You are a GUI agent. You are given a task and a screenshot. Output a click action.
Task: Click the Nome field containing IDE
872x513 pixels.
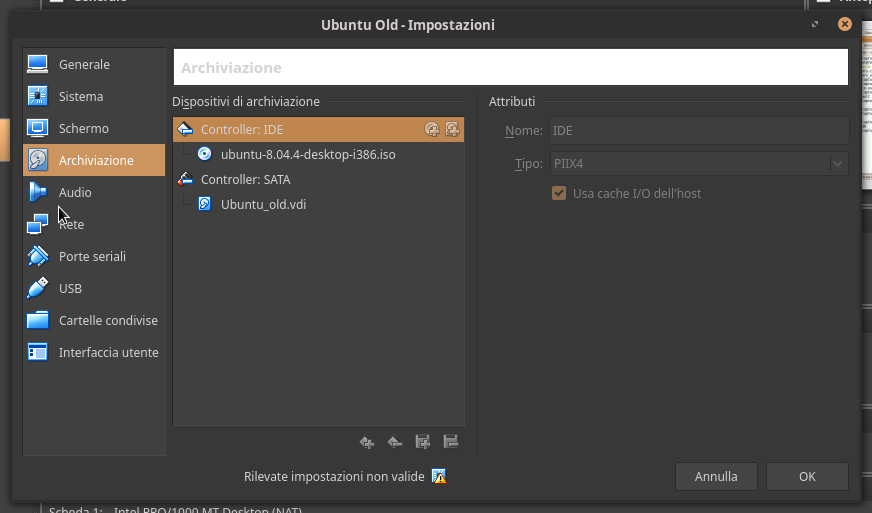pos(699,131)
